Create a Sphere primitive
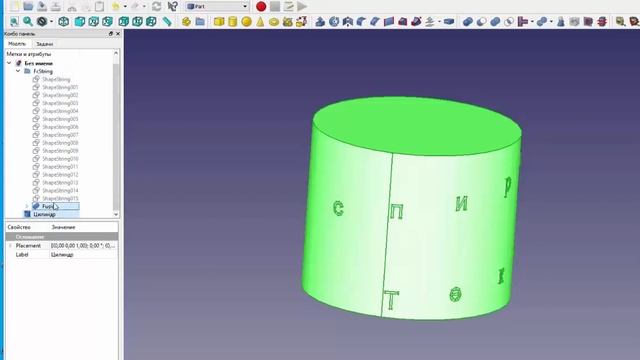 [x=246, y=21]
